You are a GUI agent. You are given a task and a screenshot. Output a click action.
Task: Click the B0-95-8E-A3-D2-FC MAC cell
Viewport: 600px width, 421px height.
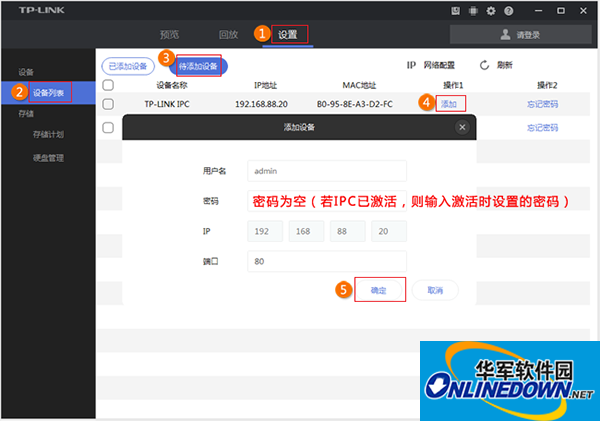[x=355, y=104]
